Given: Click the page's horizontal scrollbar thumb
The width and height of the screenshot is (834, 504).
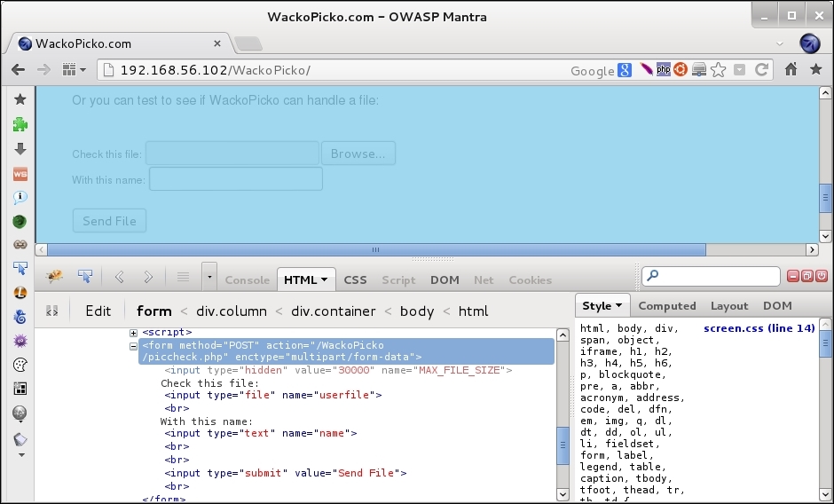Looking at the screenshot, I should click(376, 249).
